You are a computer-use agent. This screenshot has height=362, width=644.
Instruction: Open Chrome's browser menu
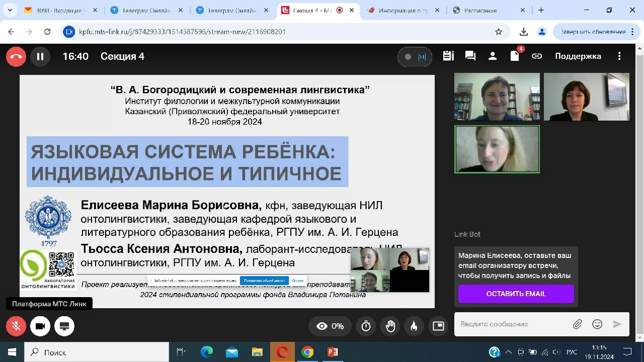[x=632, y=31]
